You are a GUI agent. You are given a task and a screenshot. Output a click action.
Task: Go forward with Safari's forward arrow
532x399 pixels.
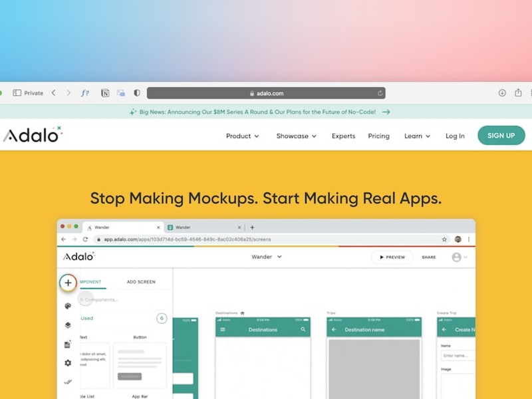pos(68,93)
